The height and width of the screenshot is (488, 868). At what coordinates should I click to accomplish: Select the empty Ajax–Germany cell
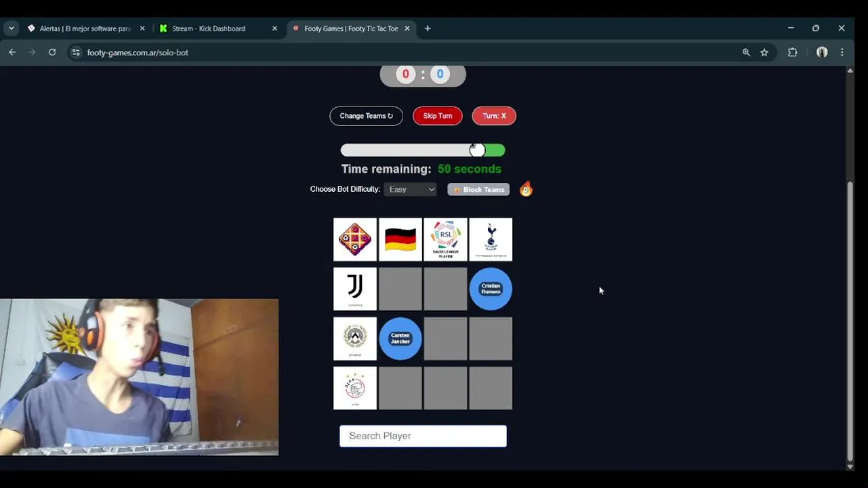coord(400,388)
